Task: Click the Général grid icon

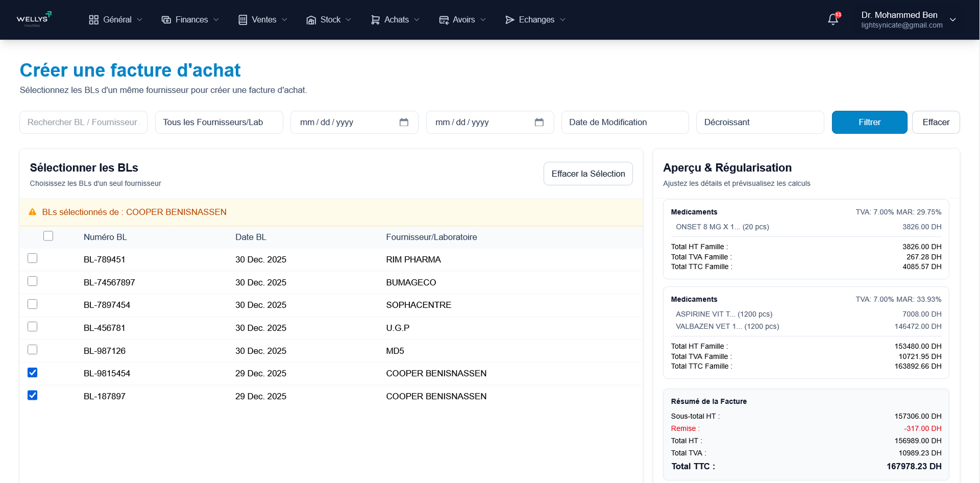Action: point(93,20)
